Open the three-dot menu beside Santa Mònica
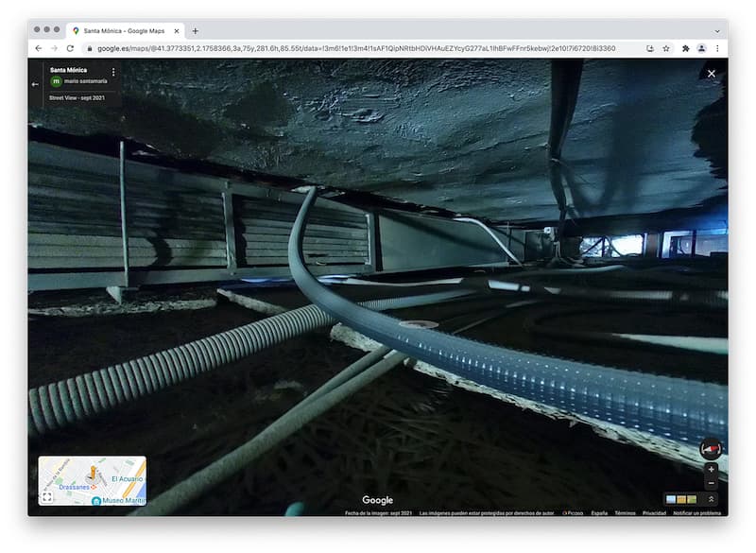Image resolution: width=756 pixels, height=553 pixels. point(113,72)
